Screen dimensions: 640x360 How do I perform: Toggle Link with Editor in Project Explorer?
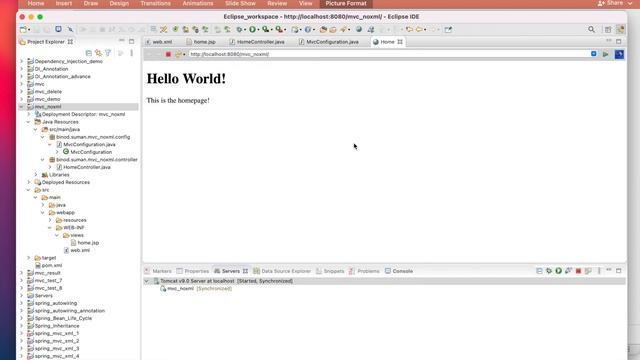(x=98, y=53)
